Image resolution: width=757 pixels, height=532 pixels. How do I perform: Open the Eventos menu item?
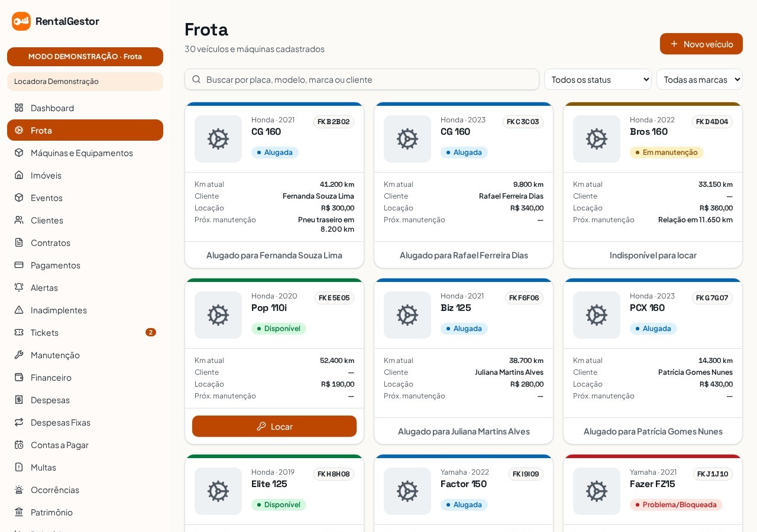(85, 197)
